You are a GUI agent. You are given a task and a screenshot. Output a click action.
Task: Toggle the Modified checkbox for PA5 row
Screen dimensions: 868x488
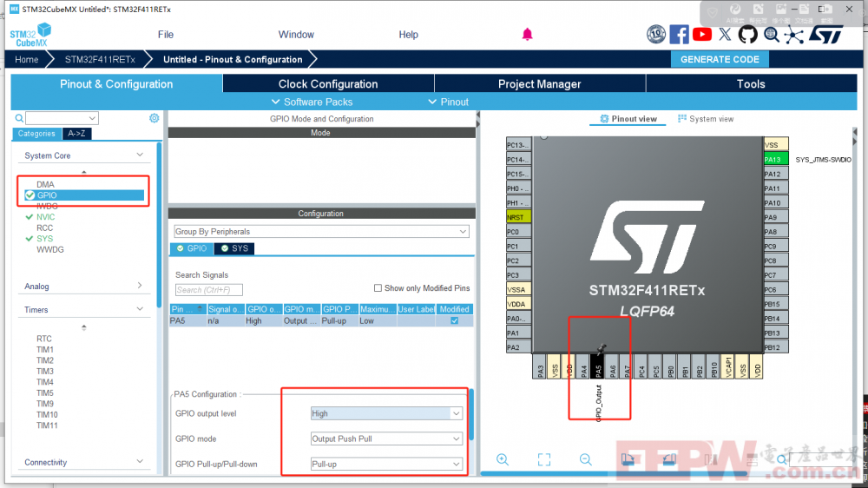click(x=455, y=320)
